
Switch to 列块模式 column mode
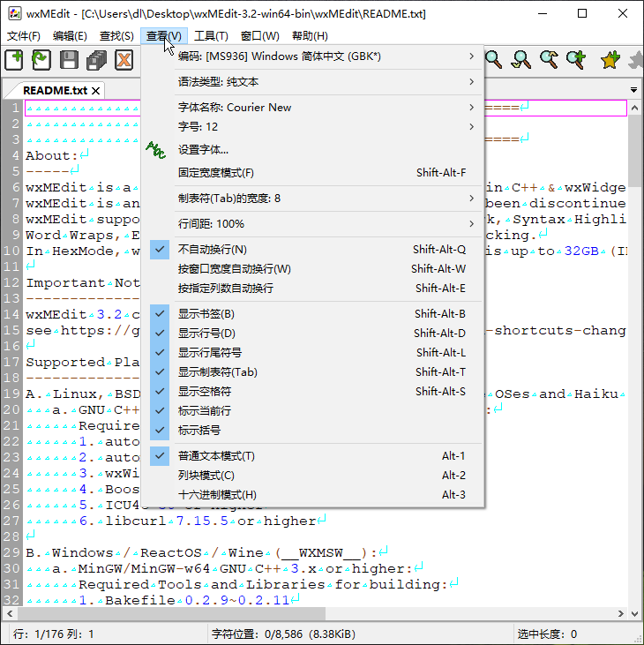click(311, 475)
